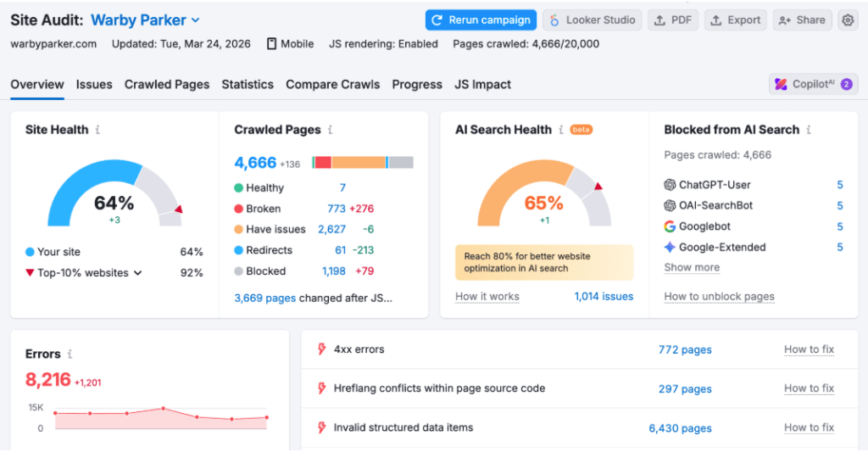The image size is (868, 452).
Task: Click the ChatGPT-User bot icon
Action: coord(670,185)
